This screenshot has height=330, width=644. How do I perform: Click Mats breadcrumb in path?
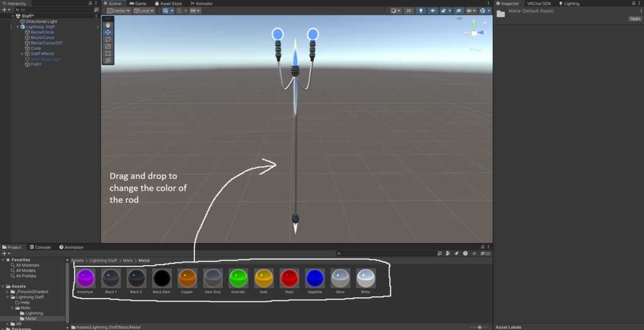click(127, 261)
